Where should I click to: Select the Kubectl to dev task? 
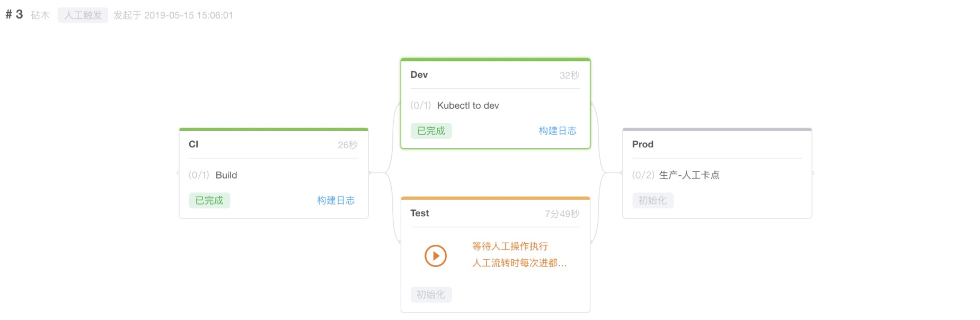467,105
